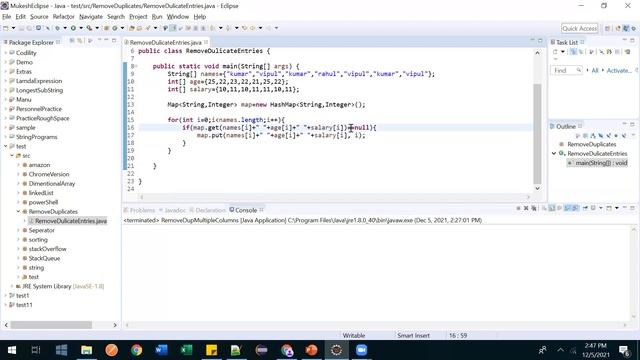Open the File menu
This screenshot has height=360, width=640.
click(7, 17)
